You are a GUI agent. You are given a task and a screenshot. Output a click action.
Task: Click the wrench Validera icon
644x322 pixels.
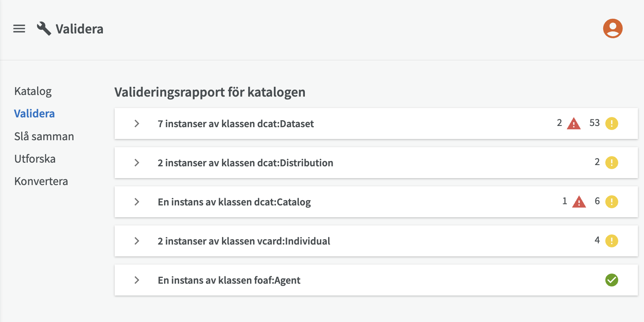[x=44, y=29]
